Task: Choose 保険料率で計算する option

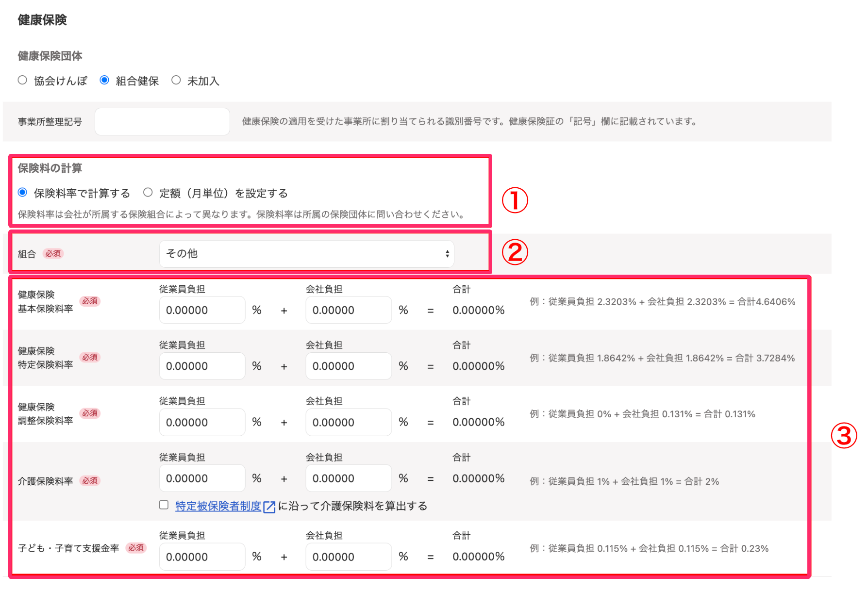Action: point(22,193)
